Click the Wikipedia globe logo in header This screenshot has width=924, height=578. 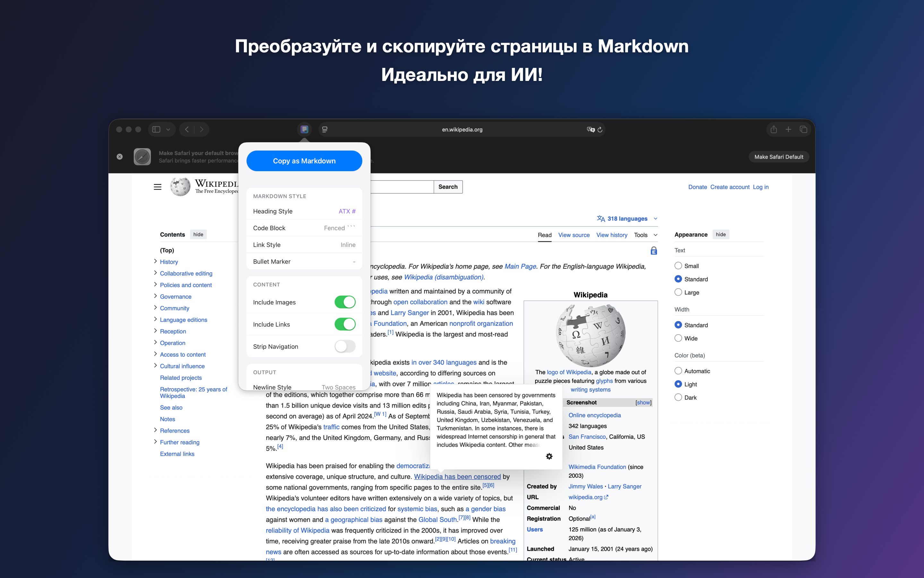click(x=180, y=187)
